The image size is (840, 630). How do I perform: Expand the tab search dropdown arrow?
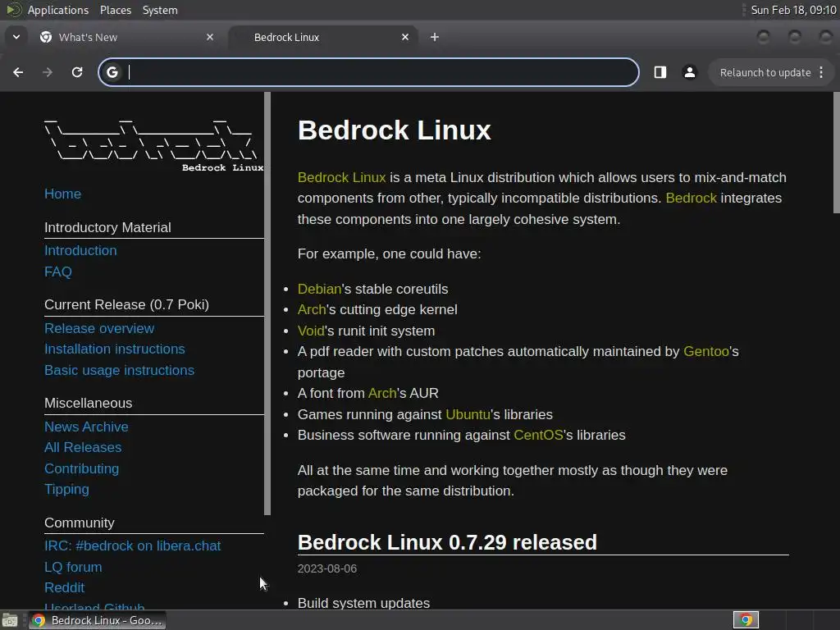(16, 37)
